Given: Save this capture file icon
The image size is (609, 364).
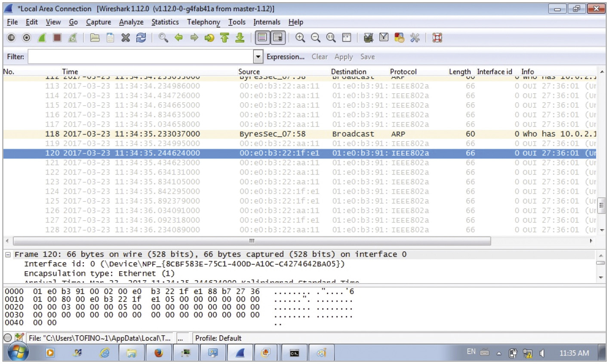Looking at the screenshot, I should coord(110,38).
